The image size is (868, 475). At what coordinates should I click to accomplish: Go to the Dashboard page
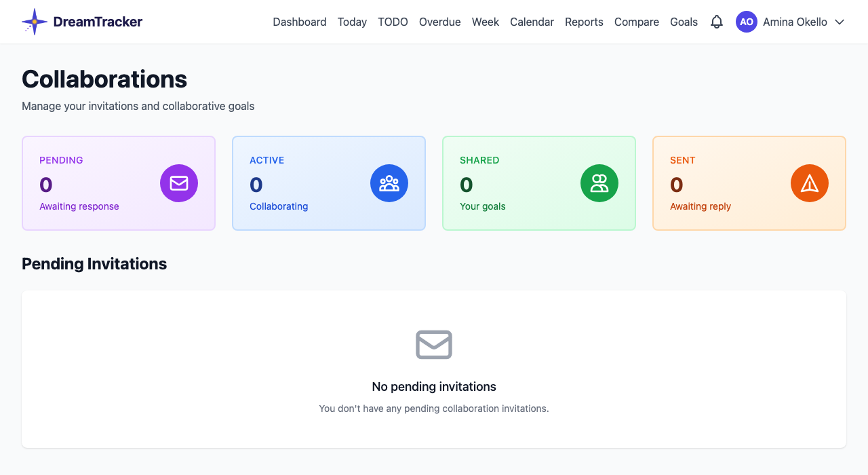tap(300, 22)
